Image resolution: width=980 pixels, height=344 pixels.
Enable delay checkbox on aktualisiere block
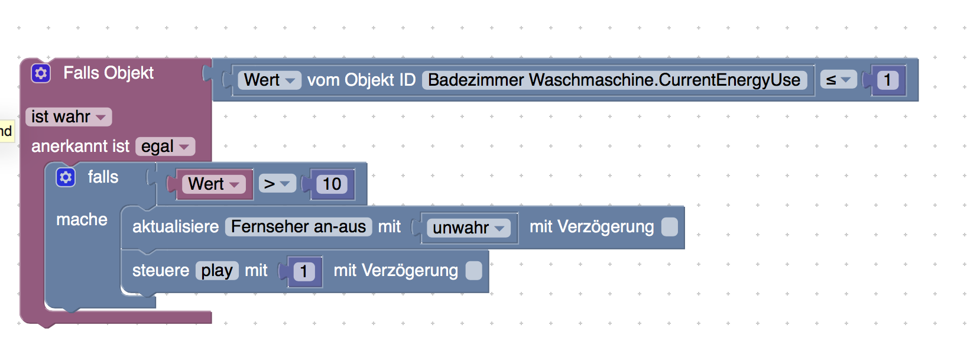coord(670,227)
